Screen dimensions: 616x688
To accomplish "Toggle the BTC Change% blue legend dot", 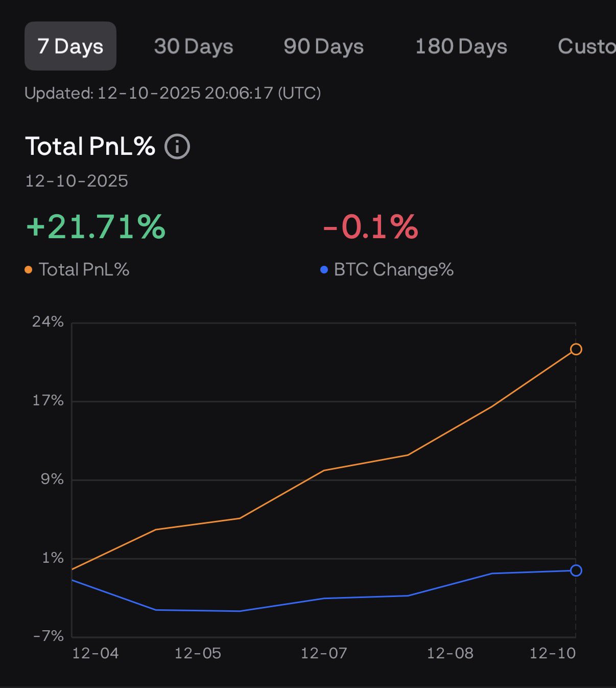I will (x=324, y=270).
